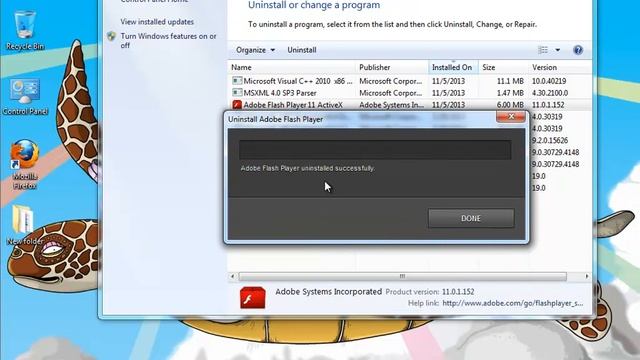This screenshot has width=640, height=360.
Task: Sort by Name column header
Action: [x=291, y=67]
